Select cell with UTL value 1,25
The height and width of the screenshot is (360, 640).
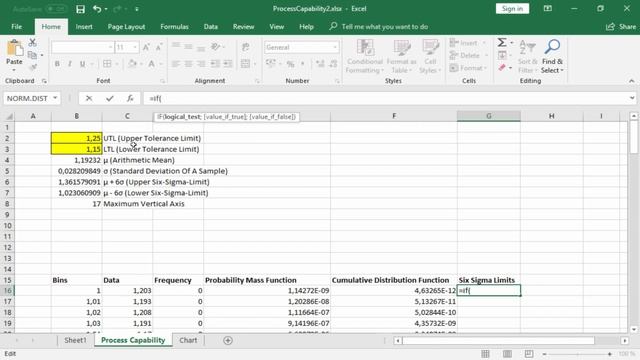76,138
